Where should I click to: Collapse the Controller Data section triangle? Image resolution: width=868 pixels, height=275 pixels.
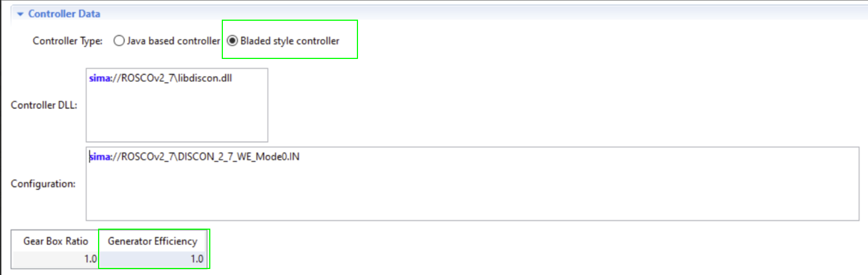pyautogui.click(x=20, y=14)
